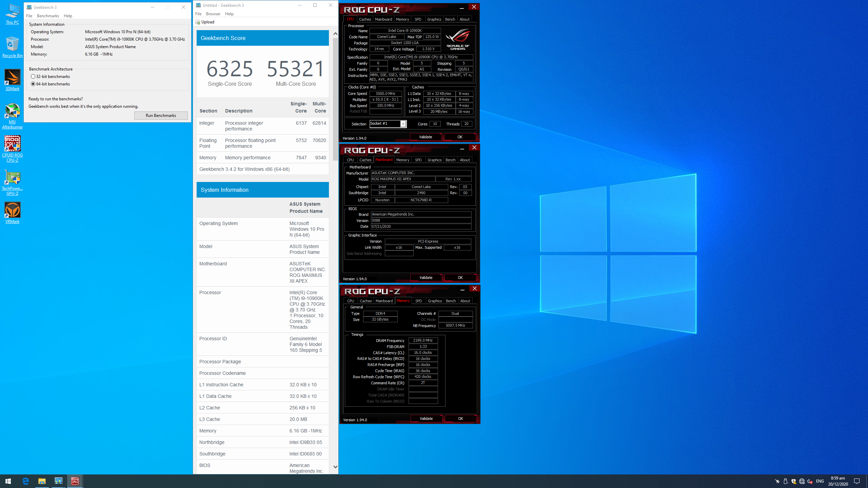The width and height of the screenshot is (868, 488).
Task: Click the USB safely remove tray icon
Action: pos(786,481)
